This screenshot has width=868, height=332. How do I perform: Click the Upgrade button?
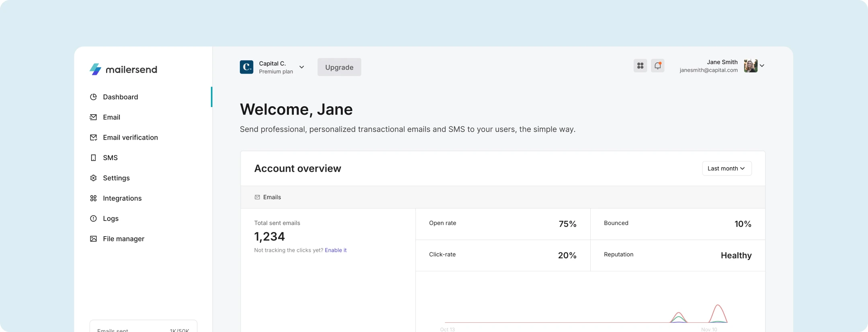tap(339, 67)
